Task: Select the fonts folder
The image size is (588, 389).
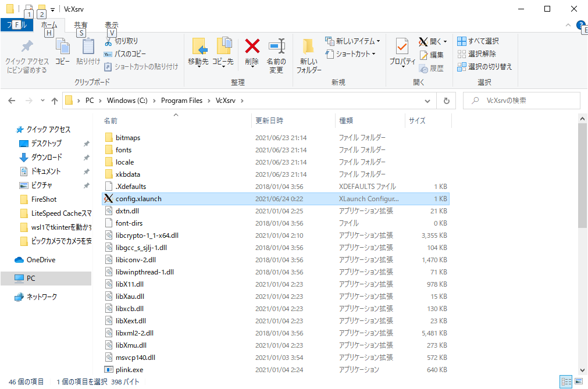Action: click(123, 150)
